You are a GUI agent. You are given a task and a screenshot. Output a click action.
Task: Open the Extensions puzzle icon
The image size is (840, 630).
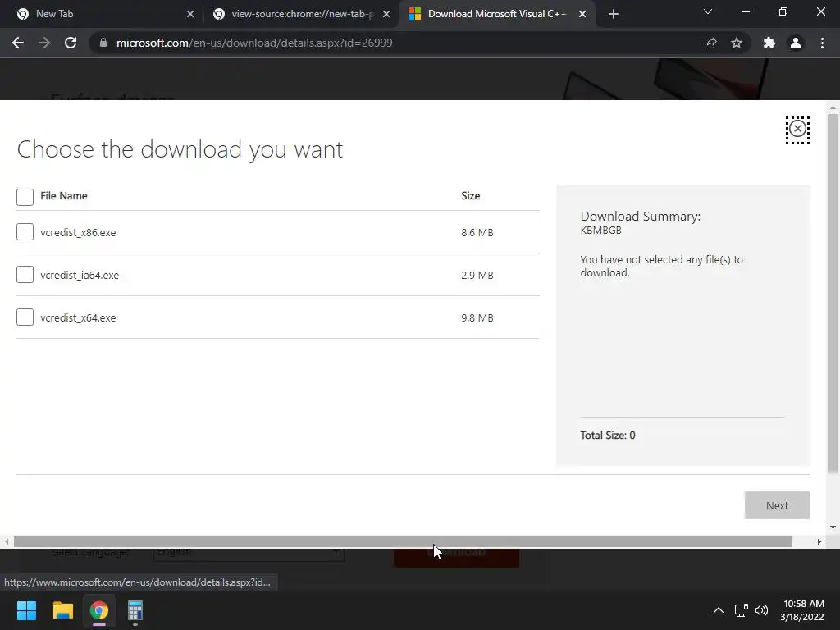[769, 43]
